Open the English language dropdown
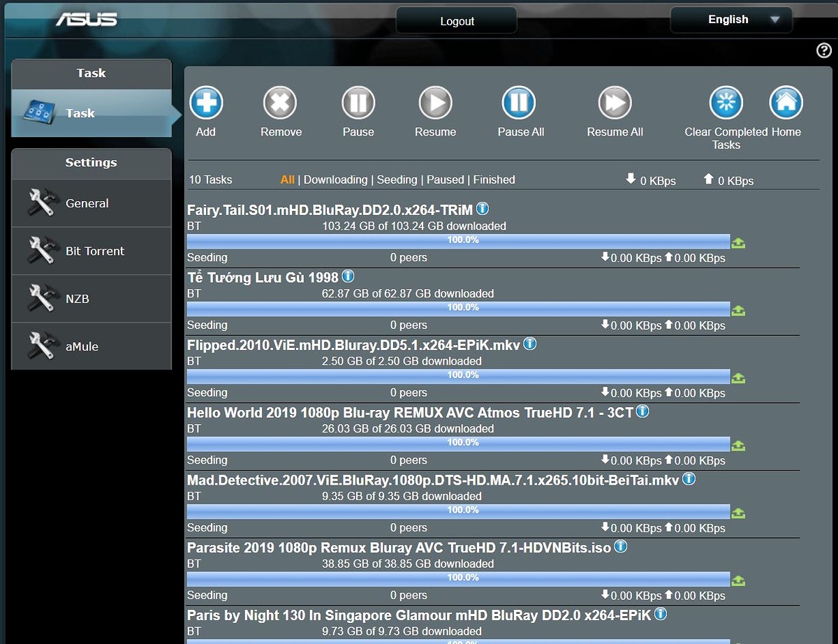The width and height of the screenshot is (838, 644). pos(730,20)
